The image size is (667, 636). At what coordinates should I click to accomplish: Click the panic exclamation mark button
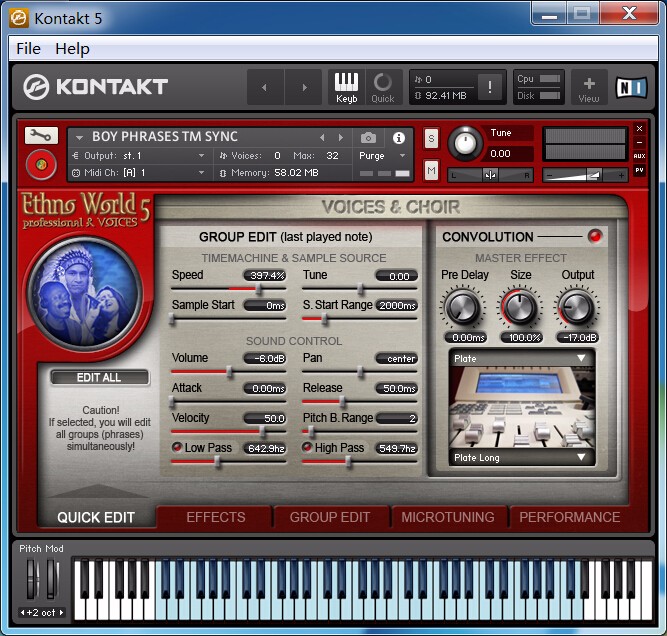490,87
